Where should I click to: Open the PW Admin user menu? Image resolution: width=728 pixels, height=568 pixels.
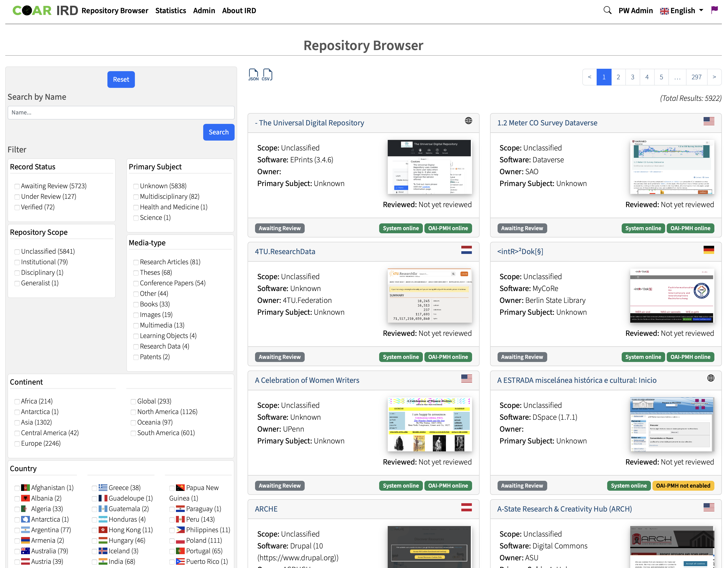635,11
